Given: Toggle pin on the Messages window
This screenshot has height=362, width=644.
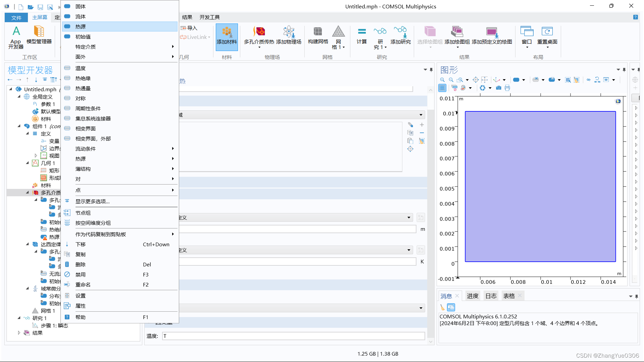Looking at the screenshot, I should tap(637, 297).
